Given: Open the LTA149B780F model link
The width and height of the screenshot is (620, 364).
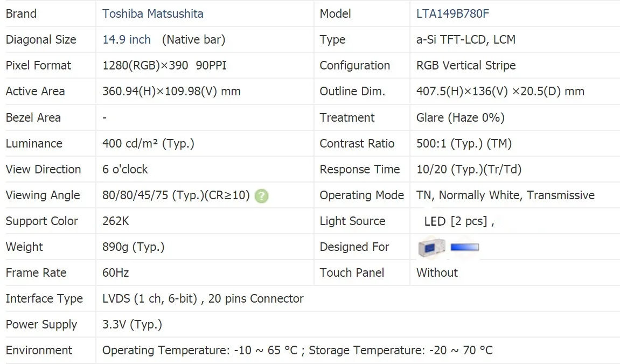Looking at the screenshot, I should point(452,13).
